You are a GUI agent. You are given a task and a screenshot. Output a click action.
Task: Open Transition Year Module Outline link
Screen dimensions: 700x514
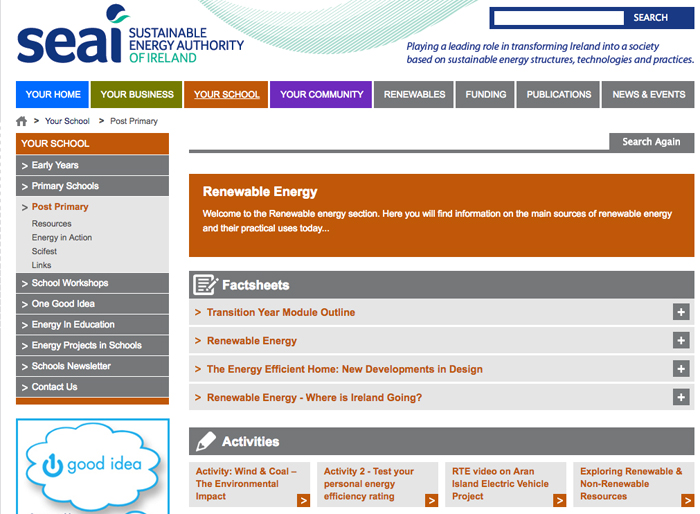pyautogui.click(x=281, y=312)
